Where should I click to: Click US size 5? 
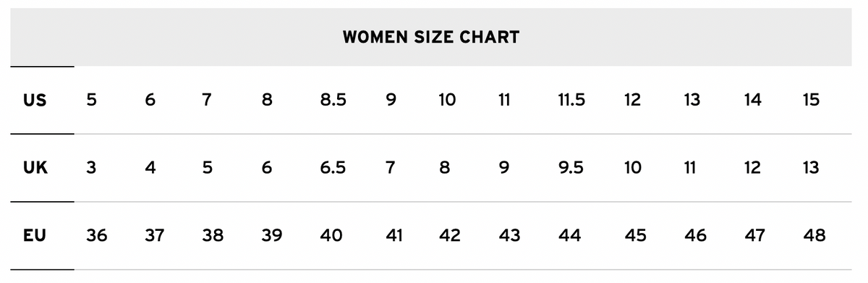(x=91, y=101)
